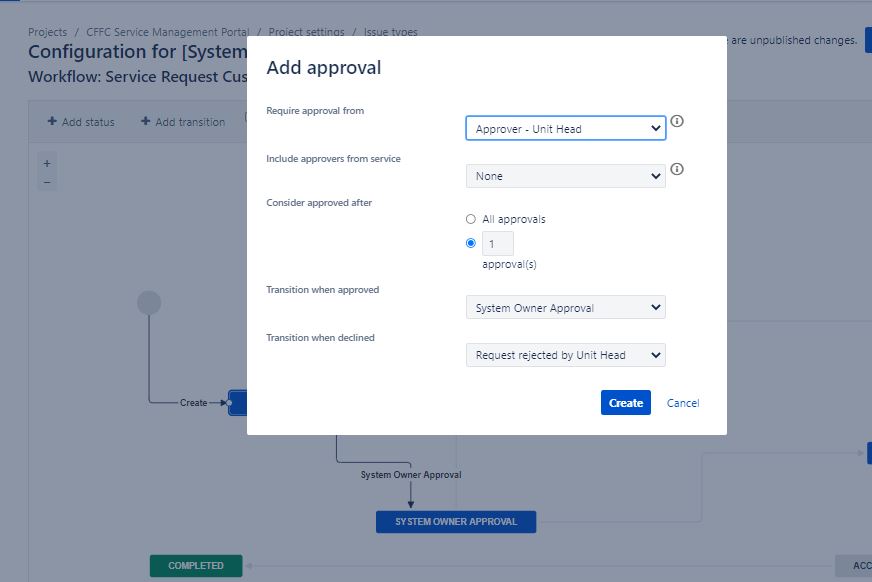872x582 pixels.
Task: Click the Create button in dialog
Action: point(626,402)
